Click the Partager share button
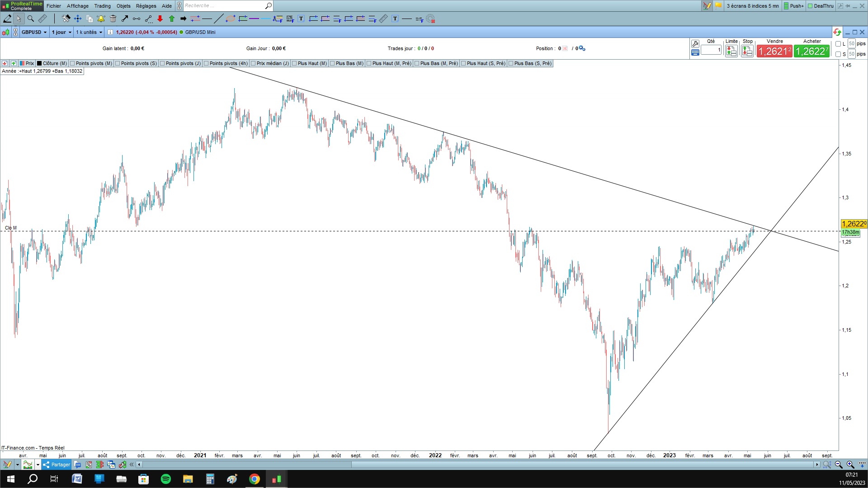The height and width of the screenshot is (488, 868). point(57,465)
